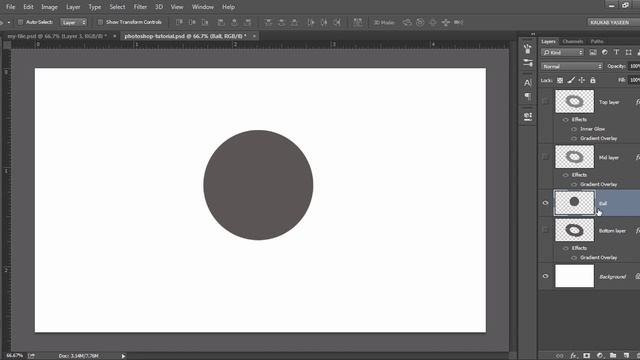The image size is (640, 360).
Task: Click Link layers icon at panel bottom
Action: [x=560, y=356]
